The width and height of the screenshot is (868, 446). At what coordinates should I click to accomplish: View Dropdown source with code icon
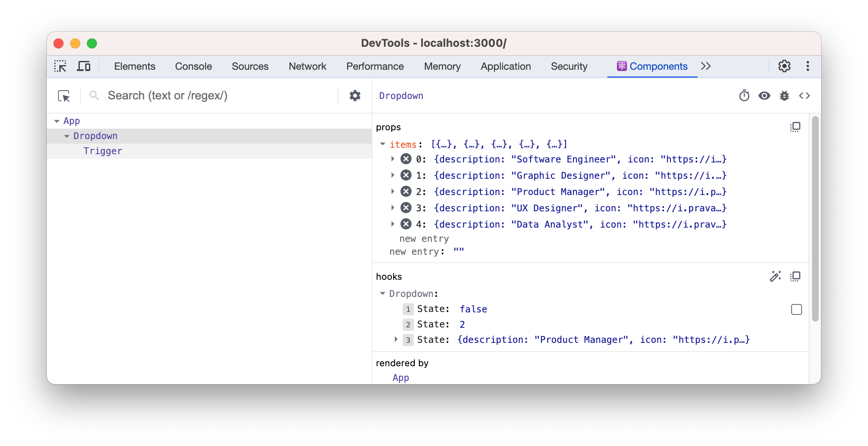point(804,96)
